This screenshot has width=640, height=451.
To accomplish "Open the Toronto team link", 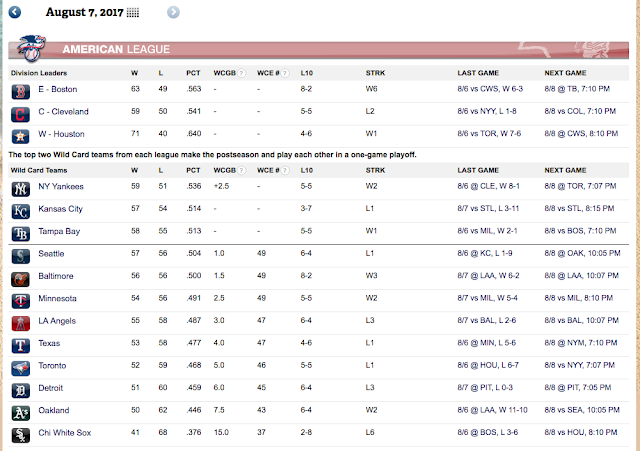I will 52,366.
